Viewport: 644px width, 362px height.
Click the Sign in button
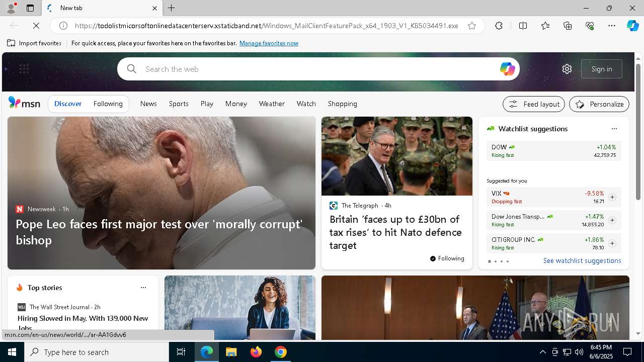602,69
